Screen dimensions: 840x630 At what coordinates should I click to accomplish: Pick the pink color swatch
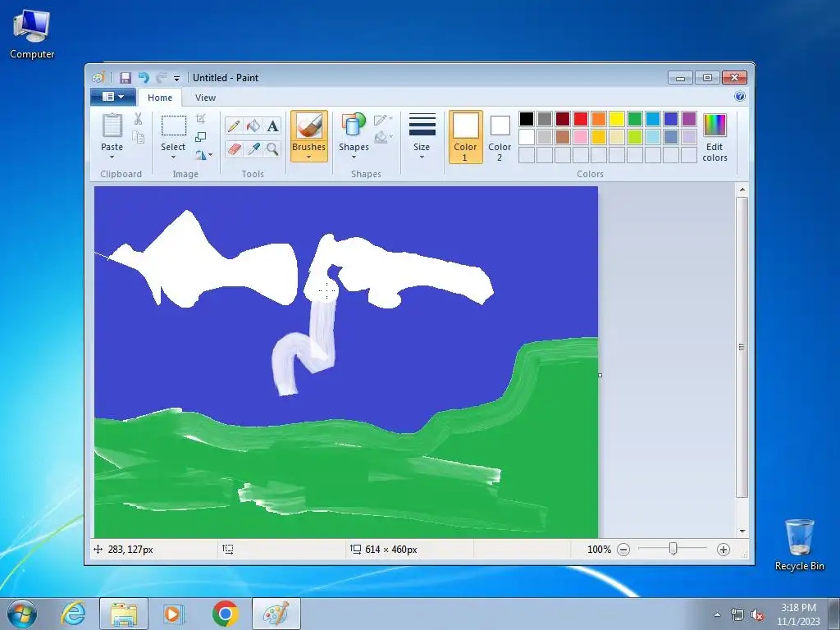581,137
